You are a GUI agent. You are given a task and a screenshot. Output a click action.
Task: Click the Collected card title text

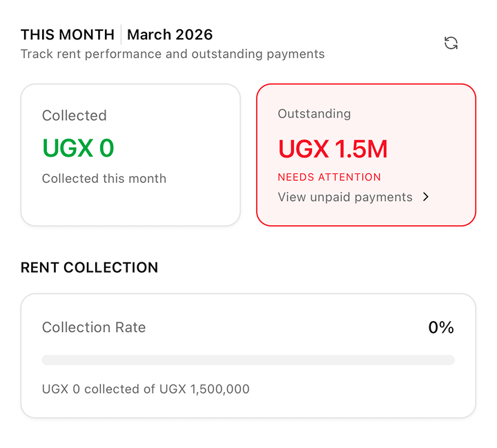pyautogui.click(x=75, y=116)
